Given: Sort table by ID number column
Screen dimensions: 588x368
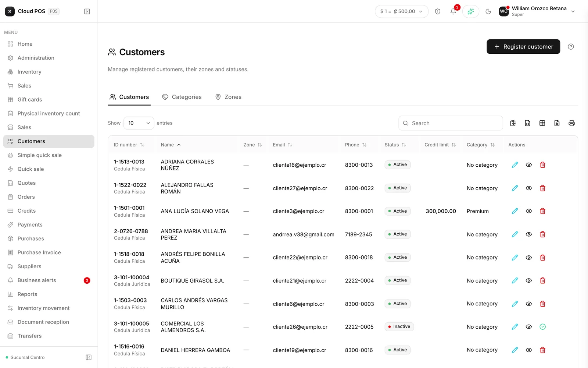Looking at the screenshot, I should (129, 145).
